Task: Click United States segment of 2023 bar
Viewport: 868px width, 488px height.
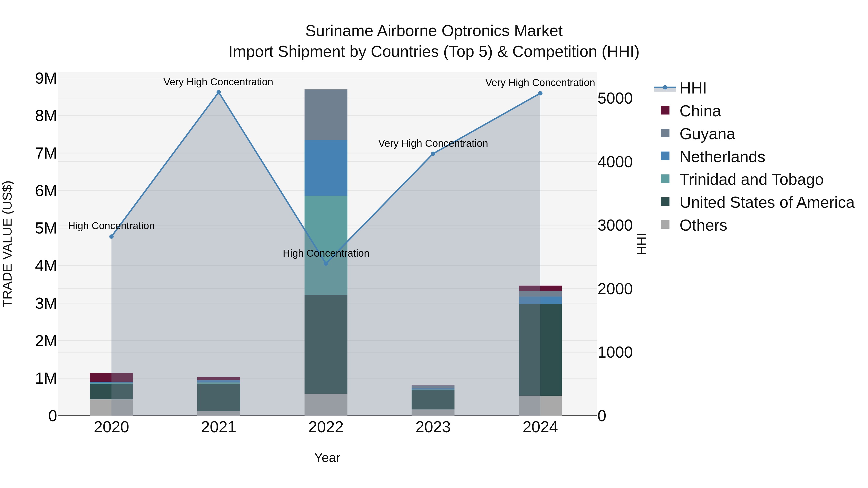Action: [433, 400]
